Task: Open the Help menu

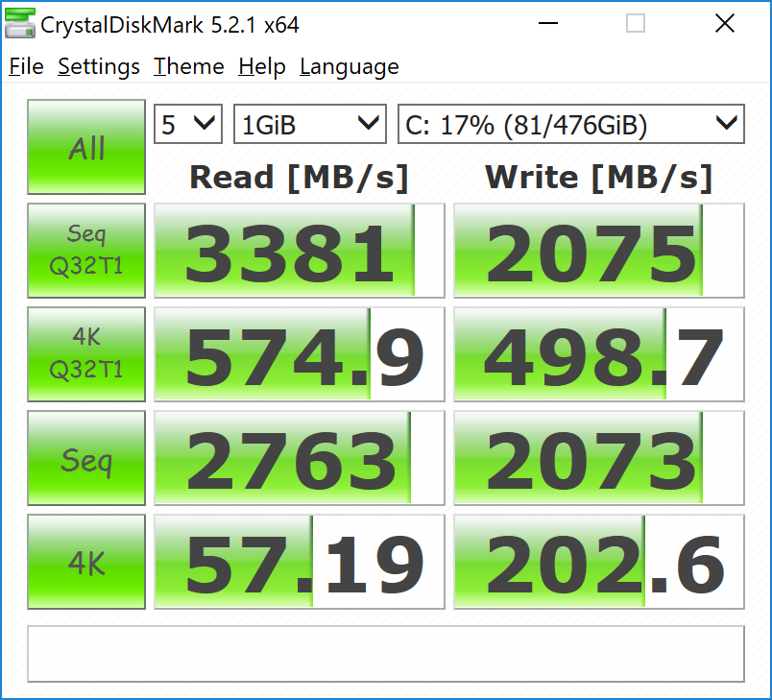Action: click(262, 67)
